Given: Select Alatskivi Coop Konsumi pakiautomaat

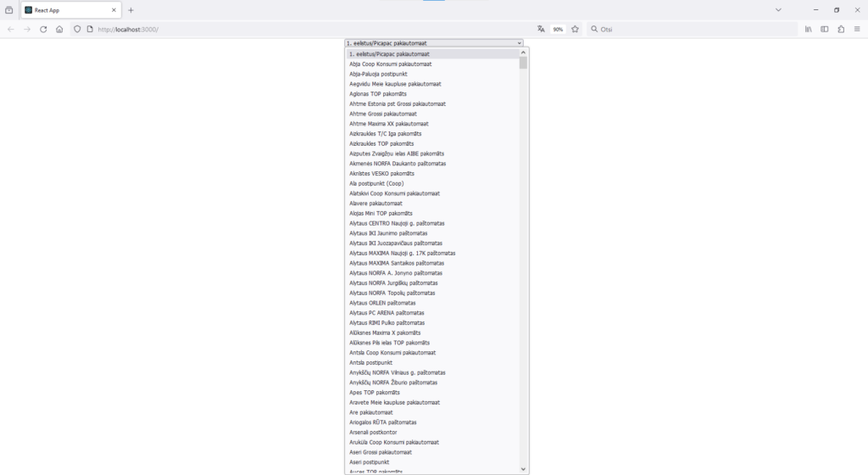Looking at the screenshot, I should click(x=432, y=193).
